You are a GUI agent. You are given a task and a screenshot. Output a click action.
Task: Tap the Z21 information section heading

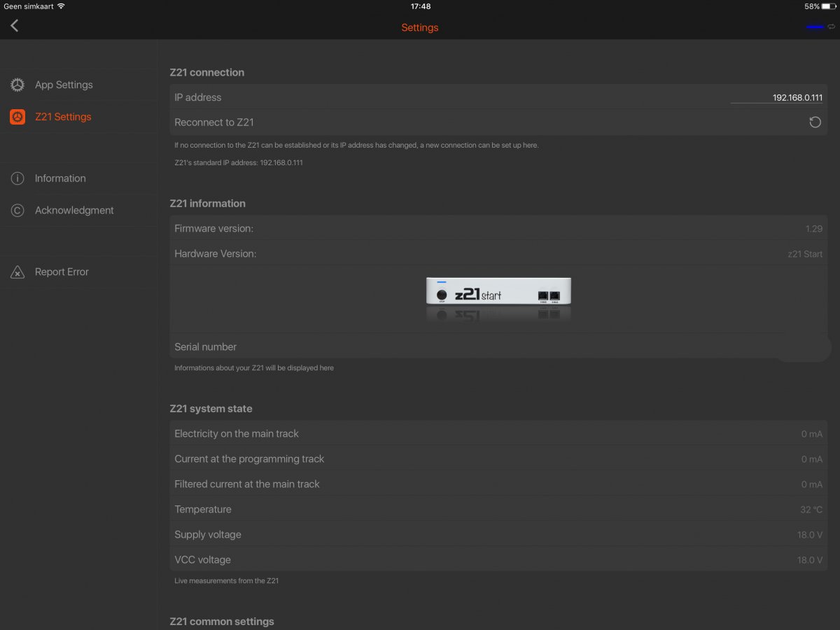(208, 204)
